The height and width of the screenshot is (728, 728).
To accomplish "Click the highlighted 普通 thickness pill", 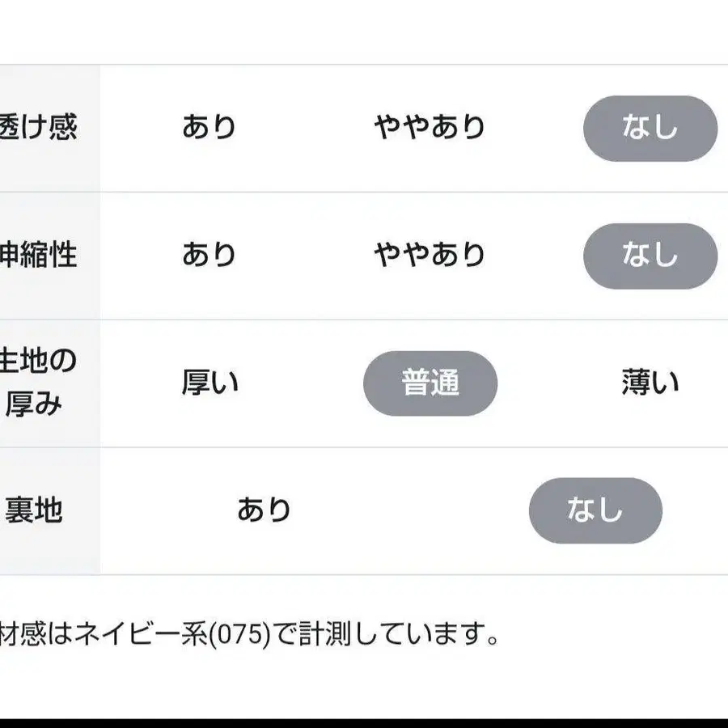I will pyautogui.click(x=430, y=383).
